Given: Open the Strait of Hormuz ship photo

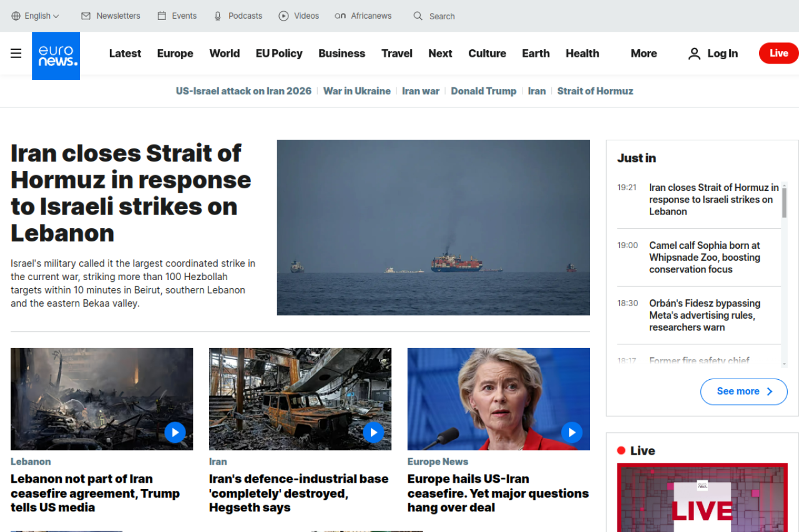Looking at the screenshot, I should [433, 228].
